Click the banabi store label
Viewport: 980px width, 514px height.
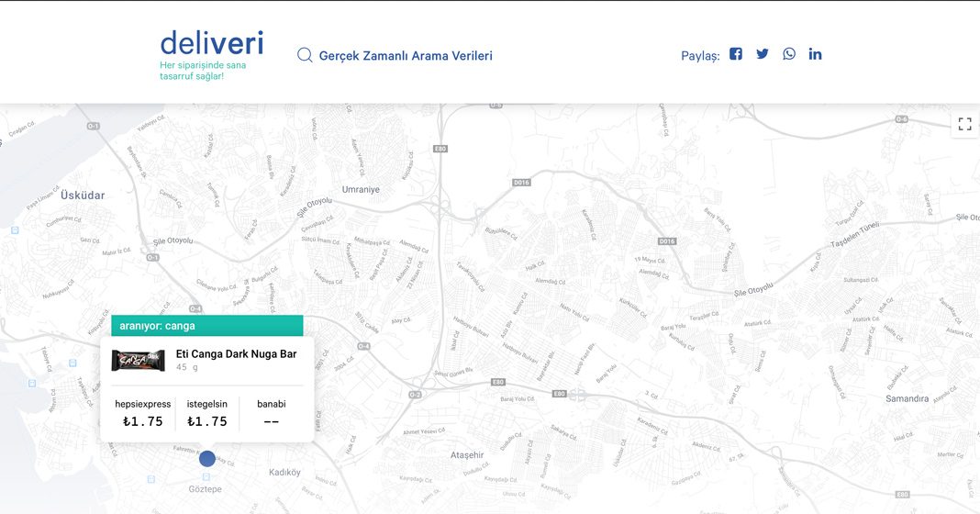click(x=272, y=404)
